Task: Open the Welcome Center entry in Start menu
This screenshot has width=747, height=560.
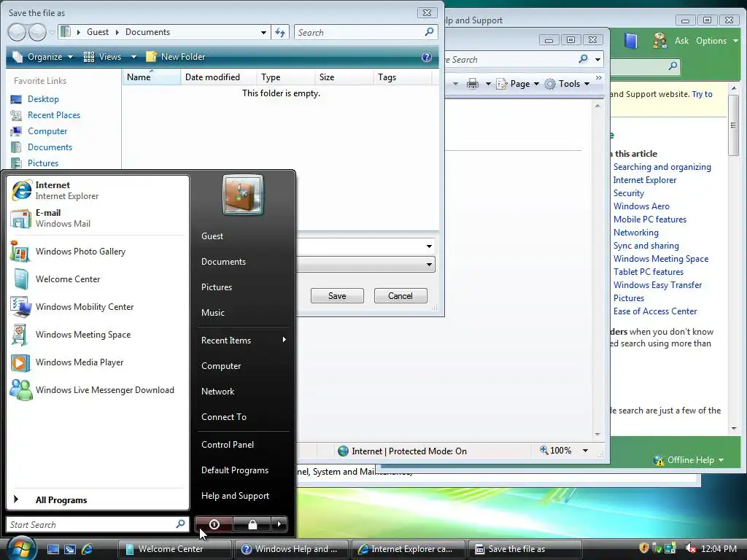Action: 98,279
